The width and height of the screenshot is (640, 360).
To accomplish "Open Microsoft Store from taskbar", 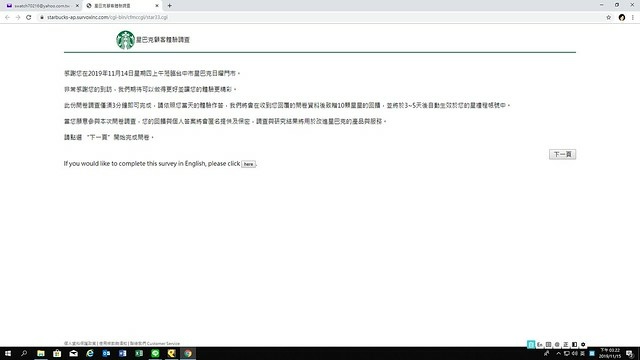I will click(x=57, y=353).
